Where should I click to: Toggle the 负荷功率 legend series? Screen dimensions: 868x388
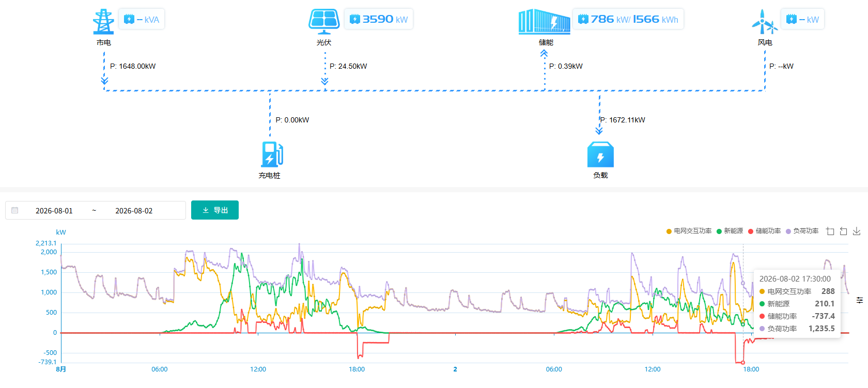tap(802, 231)
